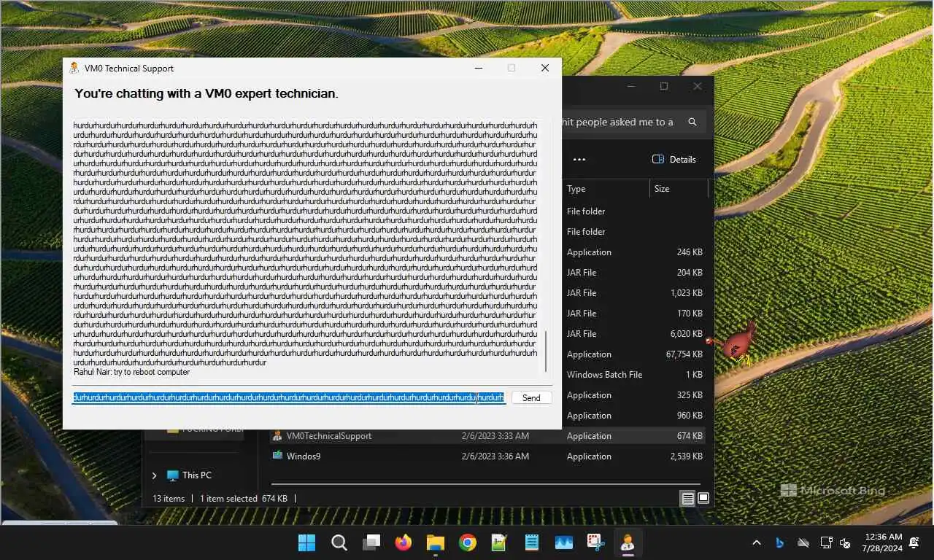The height and width of the screenshot is (560, 934).
Task: Select the Windos9 application file
Action: (303, 456)
